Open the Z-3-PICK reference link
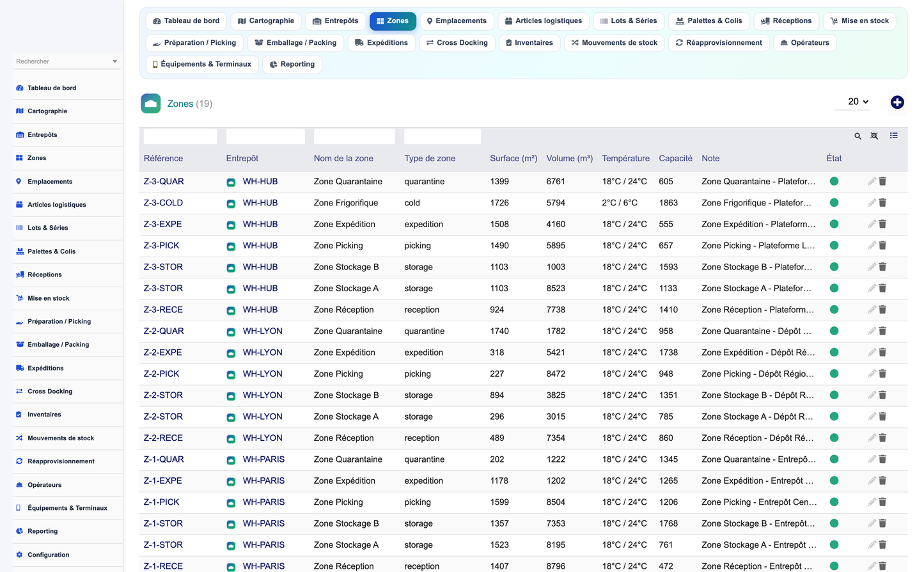The width and height of the screenshot is (924, 572). point(161,246)
